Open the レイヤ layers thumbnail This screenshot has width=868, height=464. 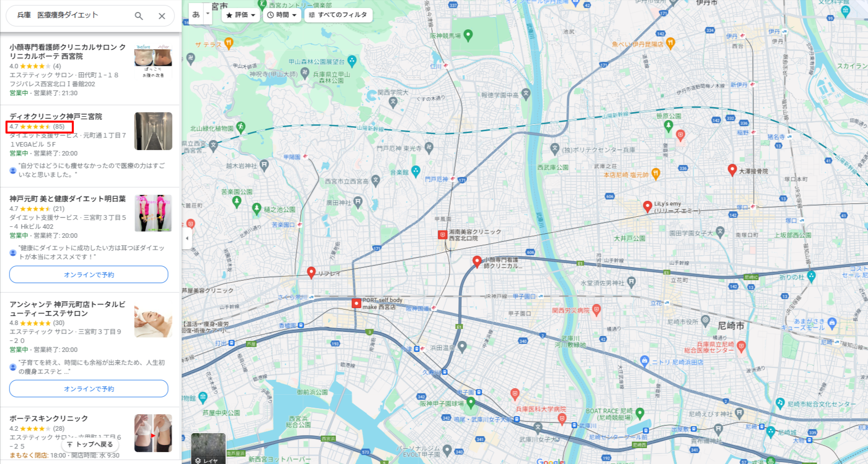click(208, 449)
